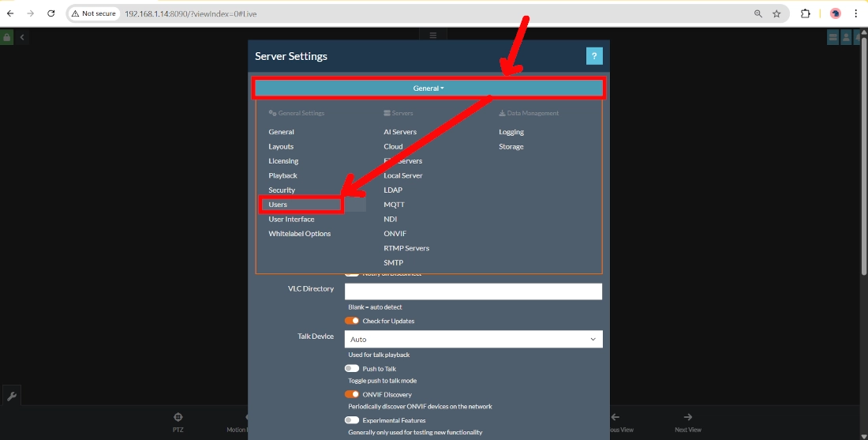Enable Experimental Features switch
This screenshot has width=868, height=440.
[x=351, y=420]
